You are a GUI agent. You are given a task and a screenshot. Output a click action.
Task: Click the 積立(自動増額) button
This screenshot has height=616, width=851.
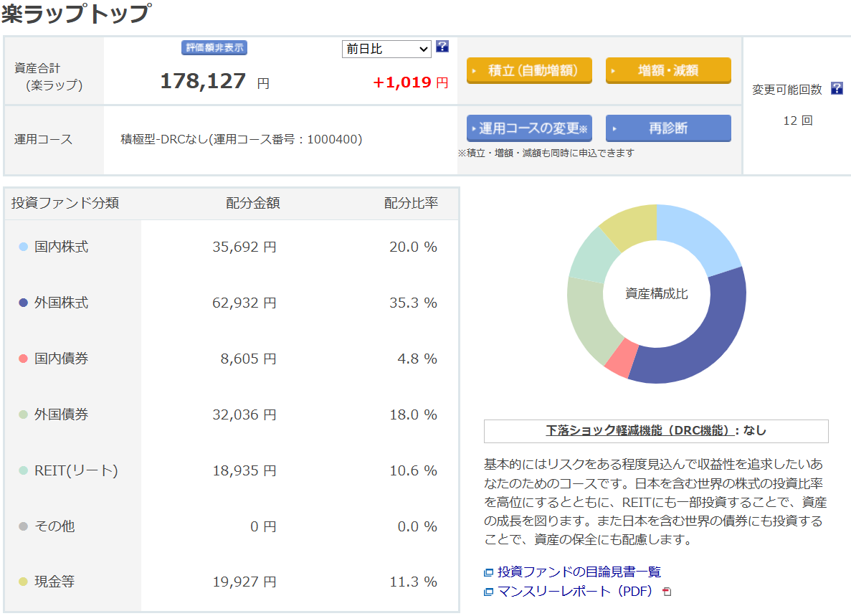[529, 70]
